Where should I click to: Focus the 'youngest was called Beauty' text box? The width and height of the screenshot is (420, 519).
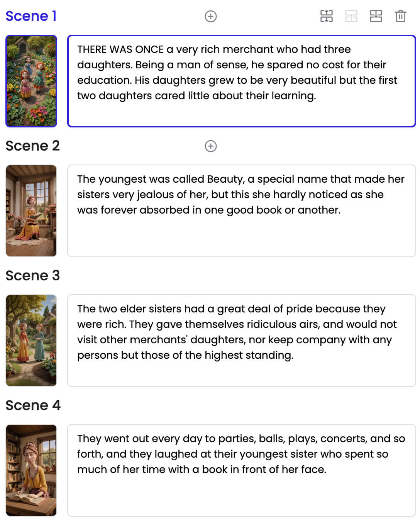coord(242,211)
